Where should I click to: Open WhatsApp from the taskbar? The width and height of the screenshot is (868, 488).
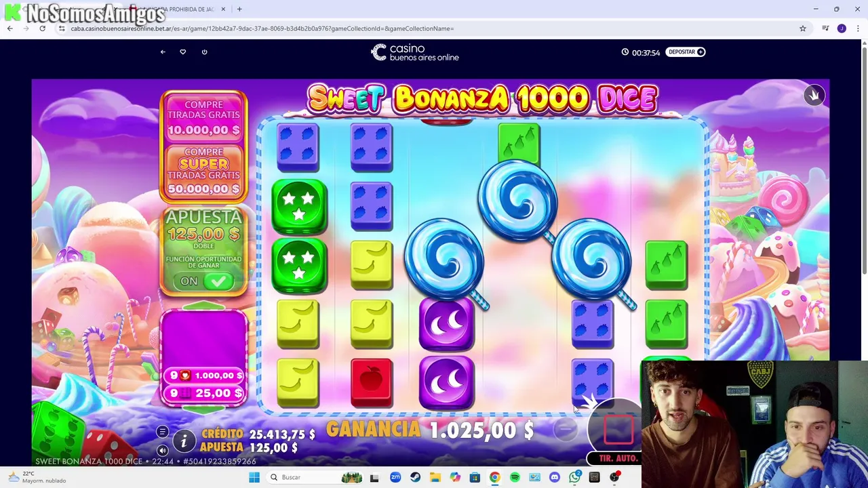(x=574, y=477)
